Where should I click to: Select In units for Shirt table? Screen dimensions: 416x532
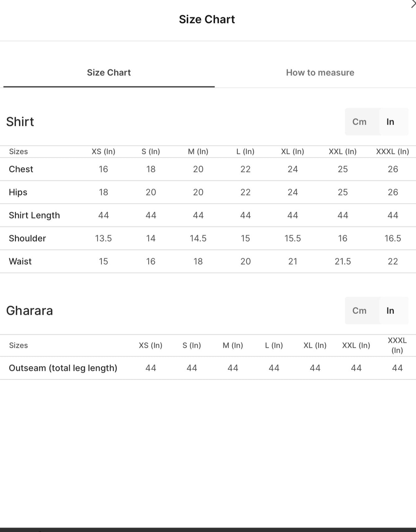coord(390,122)
